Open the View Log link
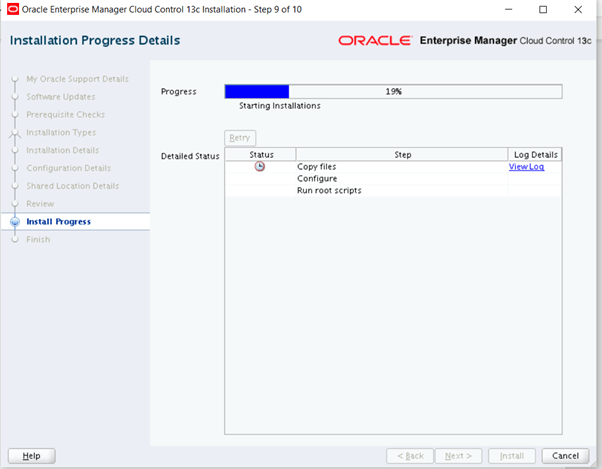This screenshot has height=469, width=602. point(526,167)
